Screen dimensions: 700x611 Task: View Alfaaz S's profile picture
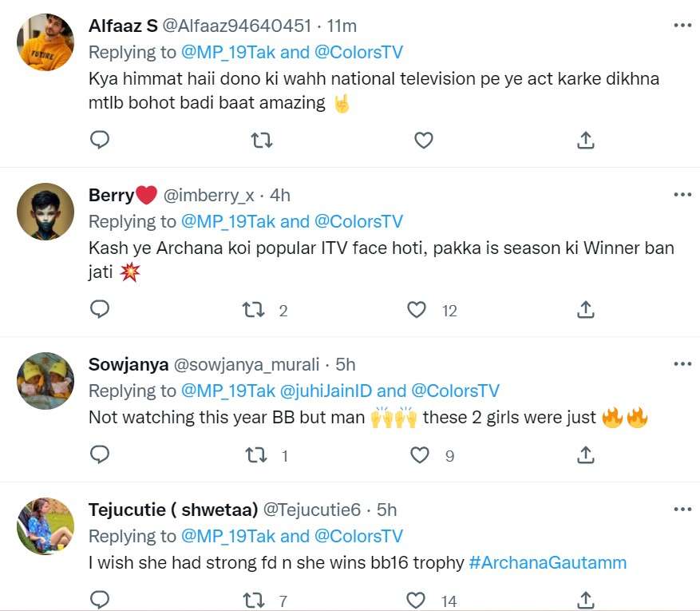[45, 42]
